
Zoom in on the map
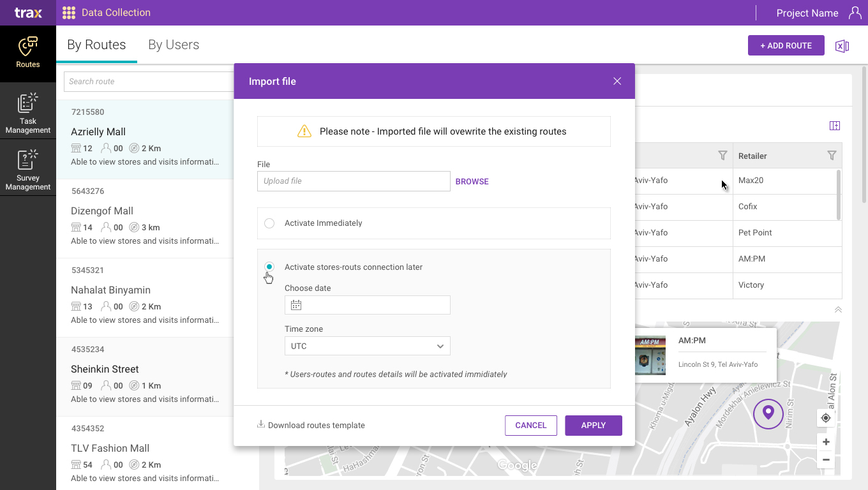click(x=826, y=442)
